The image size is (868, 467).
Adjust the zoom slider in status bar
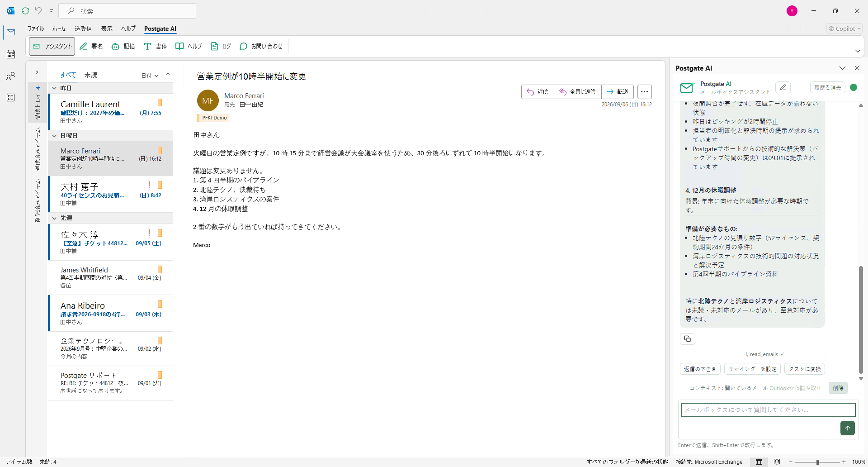[817, 462]
